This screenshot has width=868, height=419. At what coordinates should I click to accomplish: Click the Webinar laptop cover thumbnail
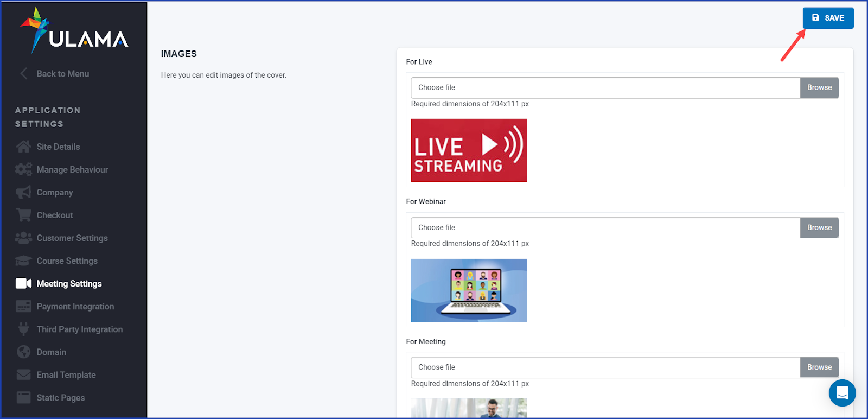[469, 290]
